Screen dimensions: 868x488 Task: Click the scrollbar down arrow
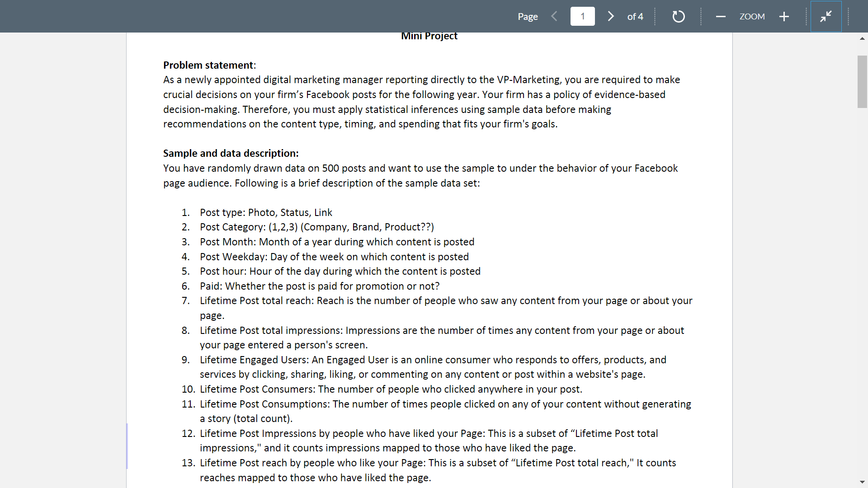(863, 482)
